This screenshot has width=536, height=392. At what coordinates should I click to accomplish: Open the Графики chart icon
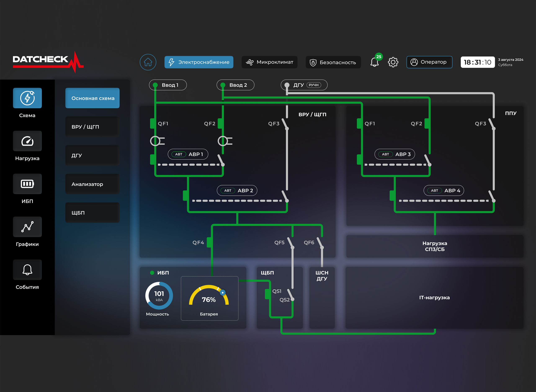[x=27, y=227]
